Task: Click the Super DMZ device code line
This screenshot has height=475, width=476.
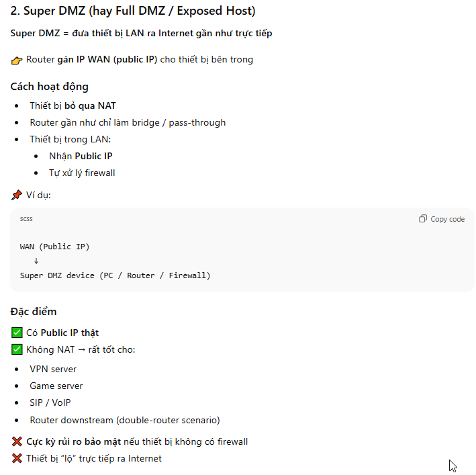Action: [115, 275]
